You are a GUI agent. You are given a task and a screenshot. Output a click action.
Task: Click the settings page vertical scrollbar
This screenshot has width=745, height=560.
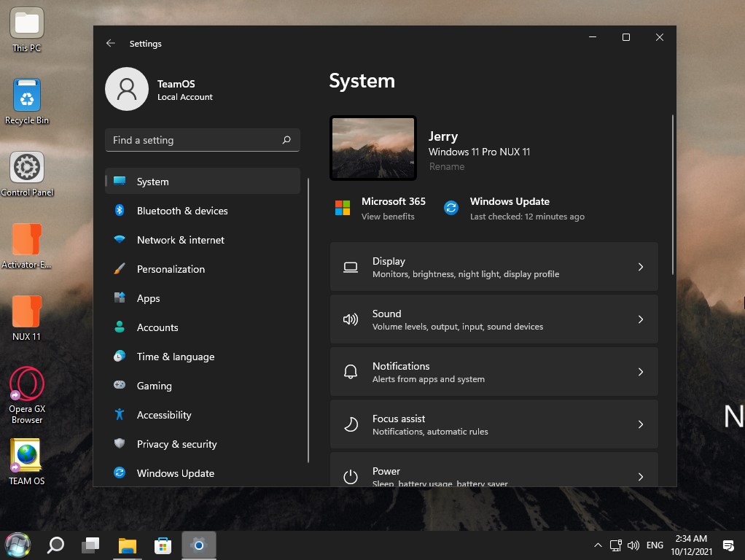(x=672, y=195)
